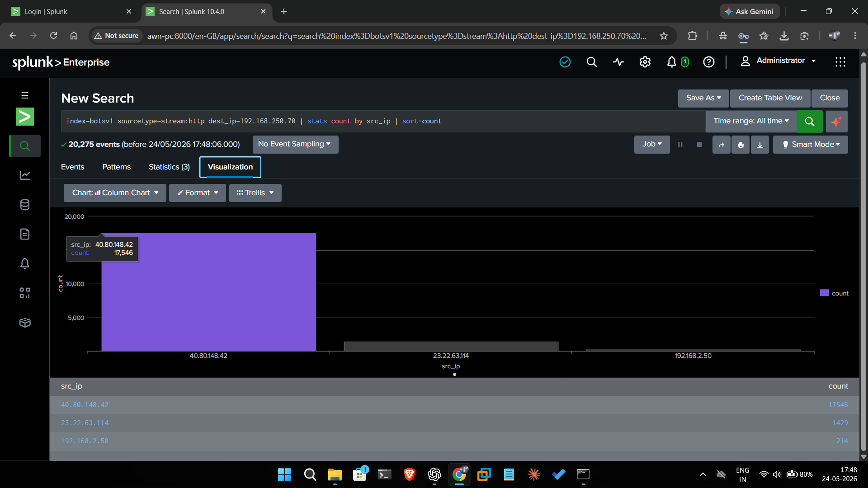Reload the browser page
Viewport: 868px width, 488px height.
point(53,36)
